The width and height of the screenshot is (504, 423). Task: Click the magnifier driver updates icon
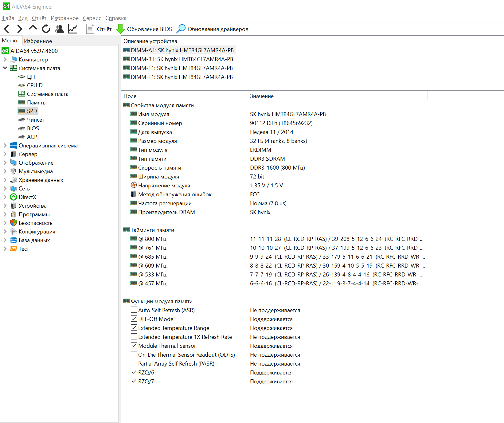181,29
